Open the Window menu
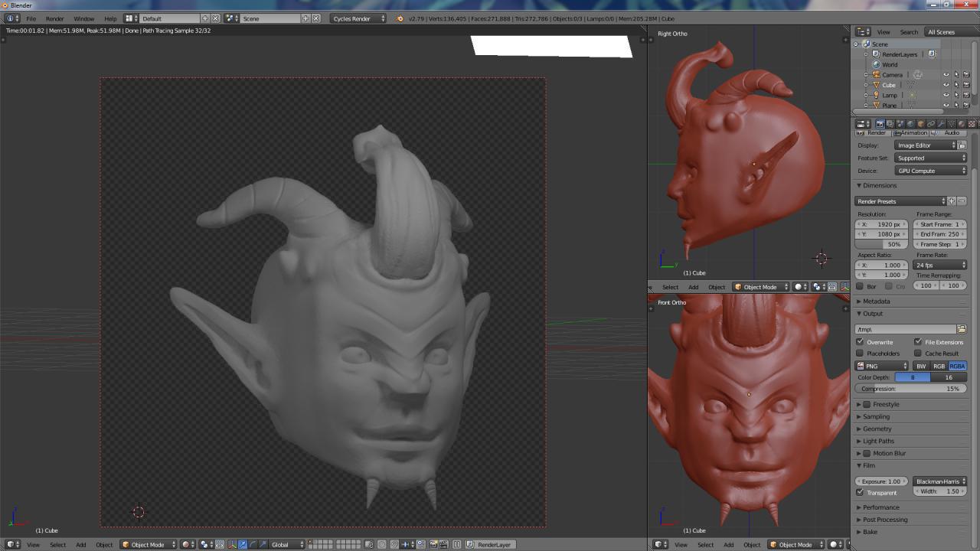The height and width of the screenshot is (551, 980). click(84, 18)
